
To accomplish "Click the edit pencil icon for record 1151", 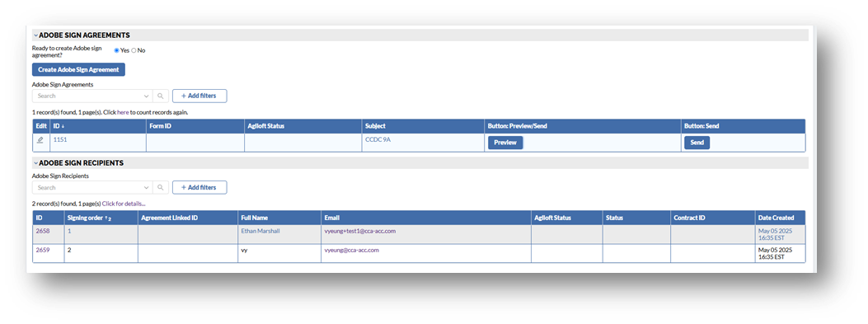I will [x=40, y=140].
